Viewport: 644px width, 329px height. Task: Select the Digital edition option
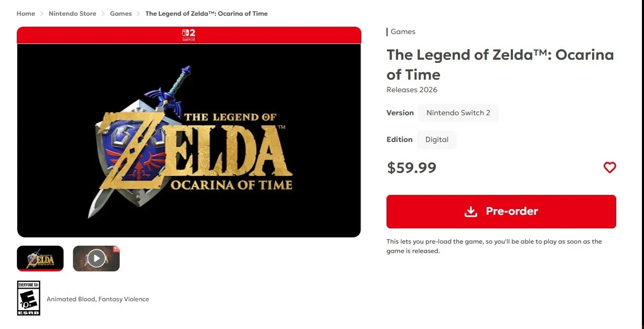[437, 139]
